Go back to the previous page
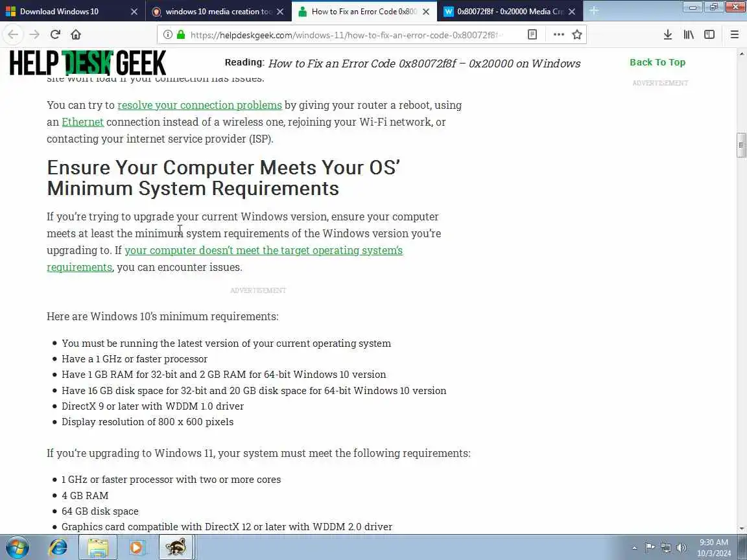Viewport: 747px width, 560px height. pyautogui.click(x=14, y=34)
